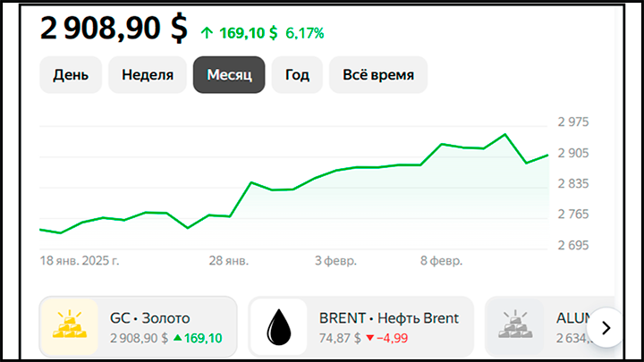Switch to the Неделя period tab
Image resolution: width=644 pixels, height=362 pixels.
pos(148,75)
